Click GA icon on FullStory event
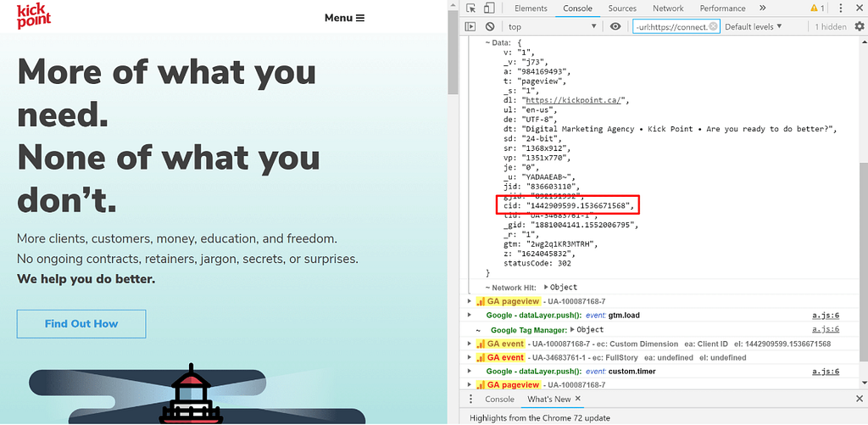The image size is (868, 425). pos(481,357)
